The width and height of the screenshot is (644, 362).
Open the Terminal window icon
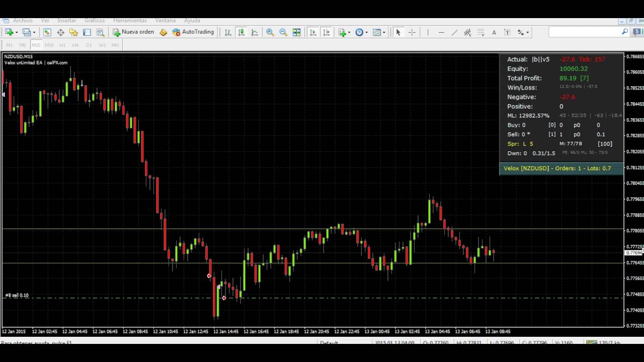(87, 32)
